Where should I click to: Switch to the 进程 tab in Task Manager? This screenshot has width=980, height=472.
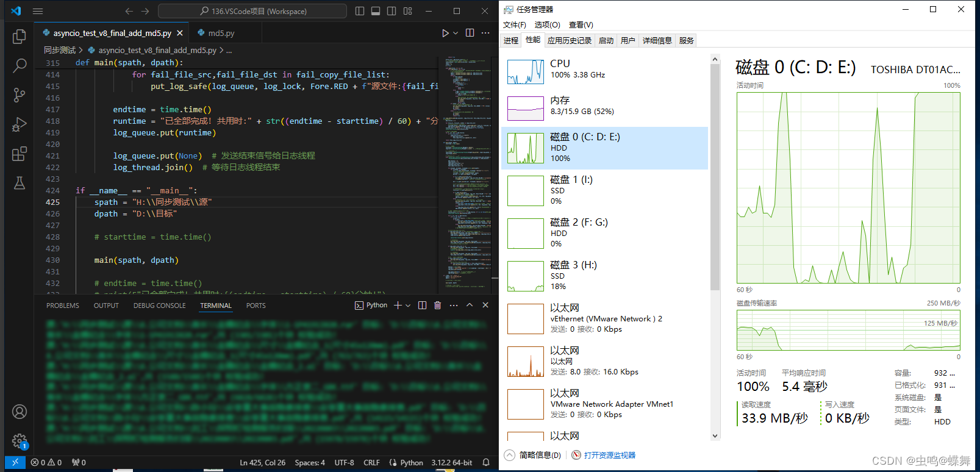511,41
